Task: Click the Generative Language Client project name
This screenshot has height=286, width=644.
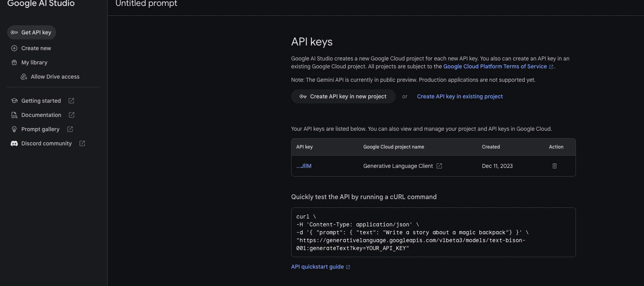Action: (398, 166)
